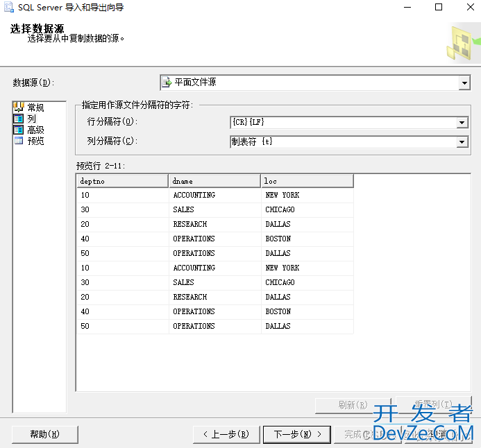The image size is (481, 448).
Task: Click the dname column header
Action: pos(214,181)
